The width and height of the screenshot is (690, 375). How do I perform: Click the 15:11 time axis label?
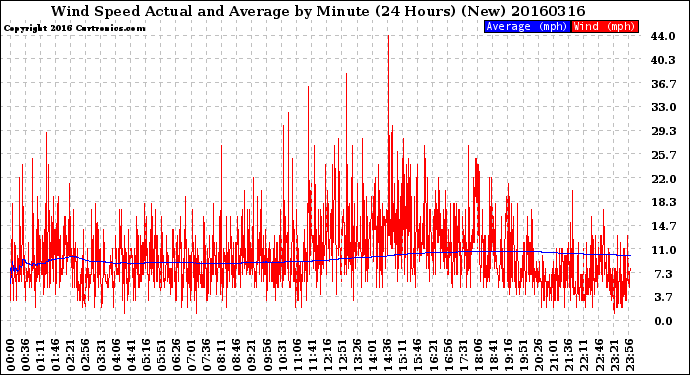pyautogui.click(x=404, y=355)
